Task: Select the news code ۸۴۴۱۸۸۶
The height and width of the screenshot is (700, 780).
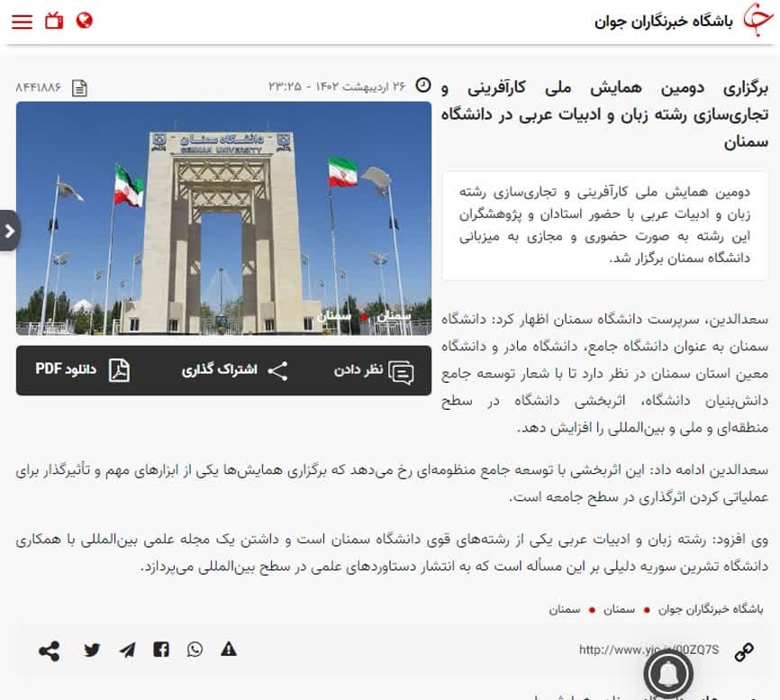Action: click(38, 87)
